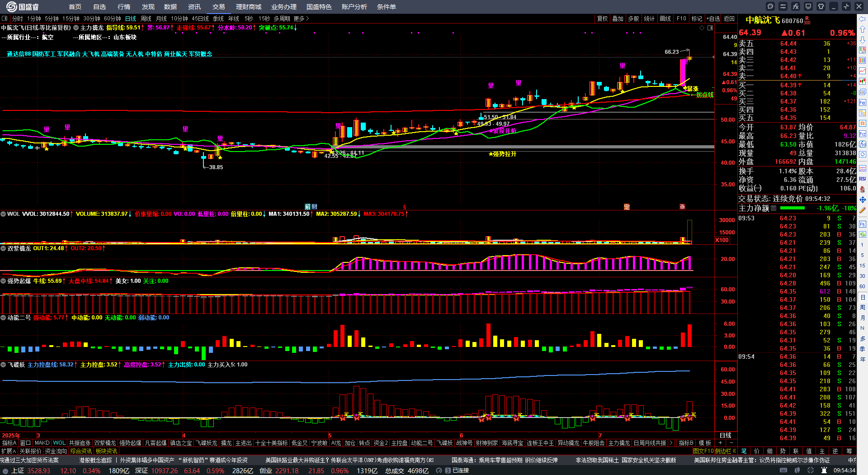Click the connection gauge icon in the status bar
868x475 pixels.
point(439,470)
